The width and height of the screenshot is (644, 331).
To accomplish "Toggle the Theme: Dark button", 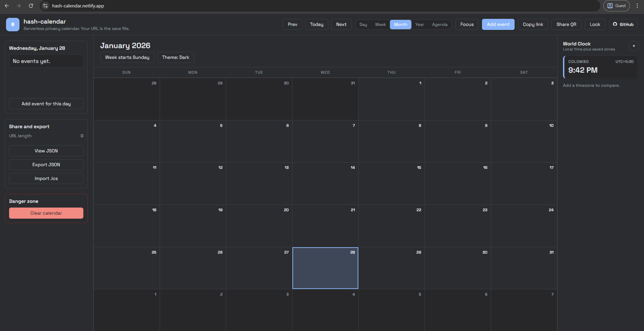I will coord(175,58).
